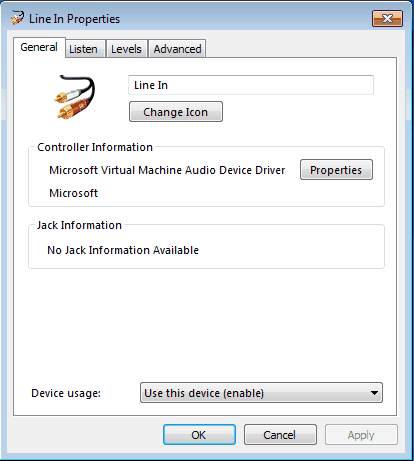Click the RCA cable device icon
Viewport: 414px width, 461px height.
pyautogui.click(x=75, y=97)
